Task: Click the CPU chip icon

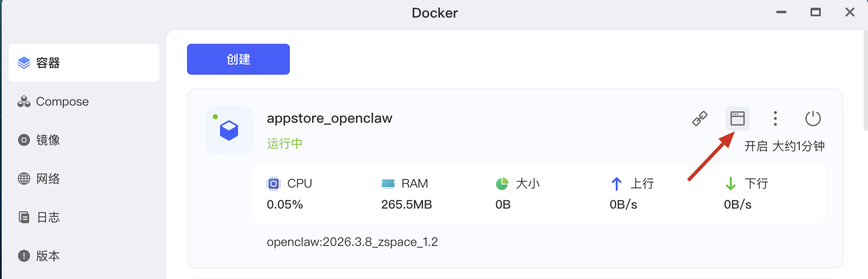Action: click(274, 184)
